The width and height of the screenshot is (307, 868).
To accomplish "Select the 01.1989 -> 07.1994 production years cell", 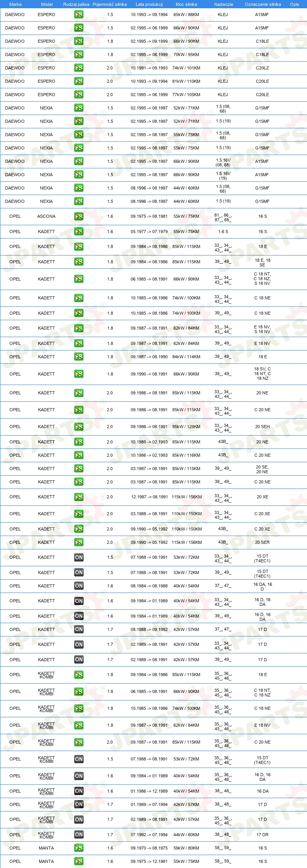I will pos(149,804).
